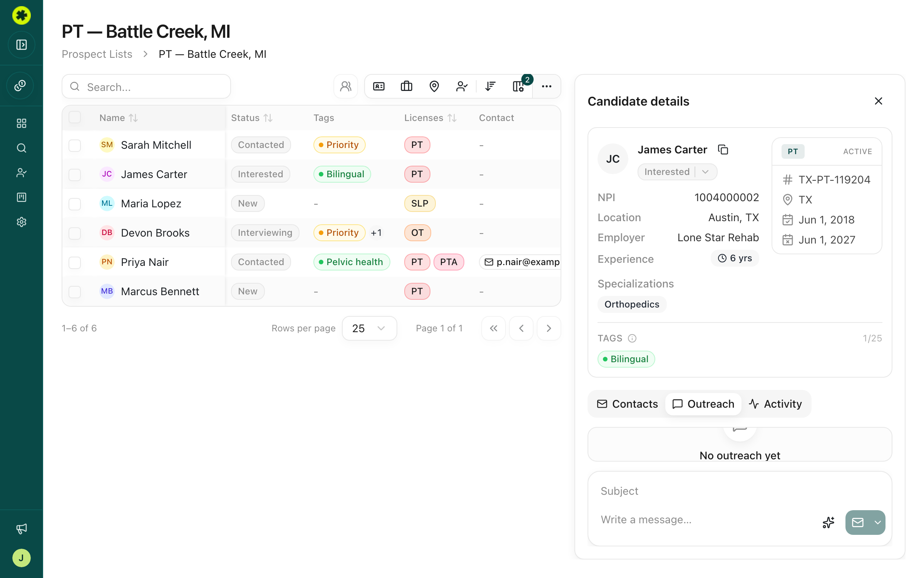This screenshot has width=924, height=578.
Task: Select James Carter's row checkbox
Action: pos(75,175)
